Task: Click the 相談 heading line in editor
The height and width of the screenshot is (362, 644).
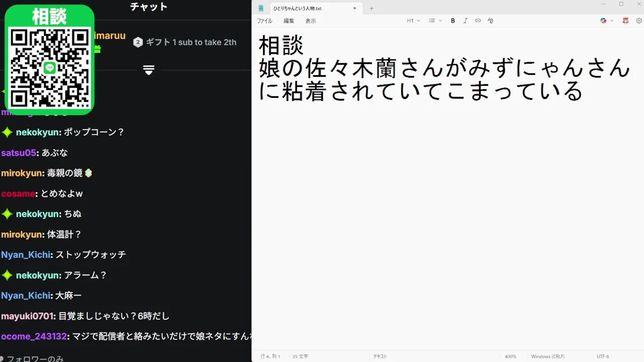Action: 281,45
